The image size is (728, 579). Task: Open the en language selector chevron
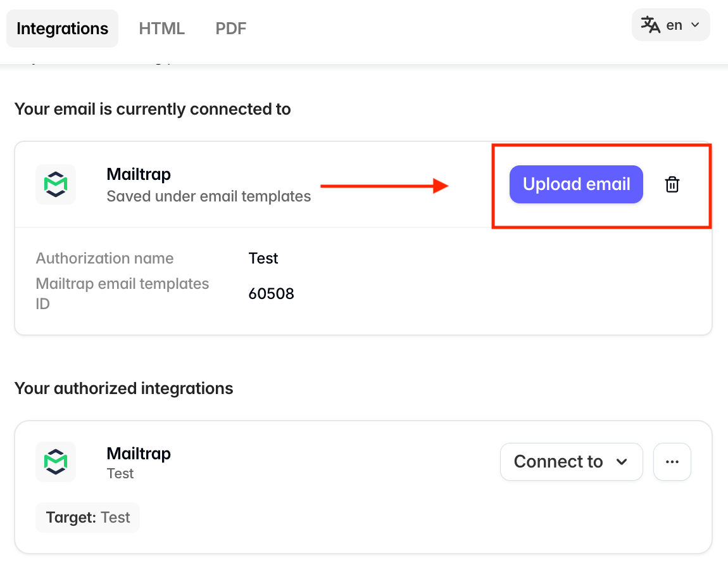click(x=695, y=25)
